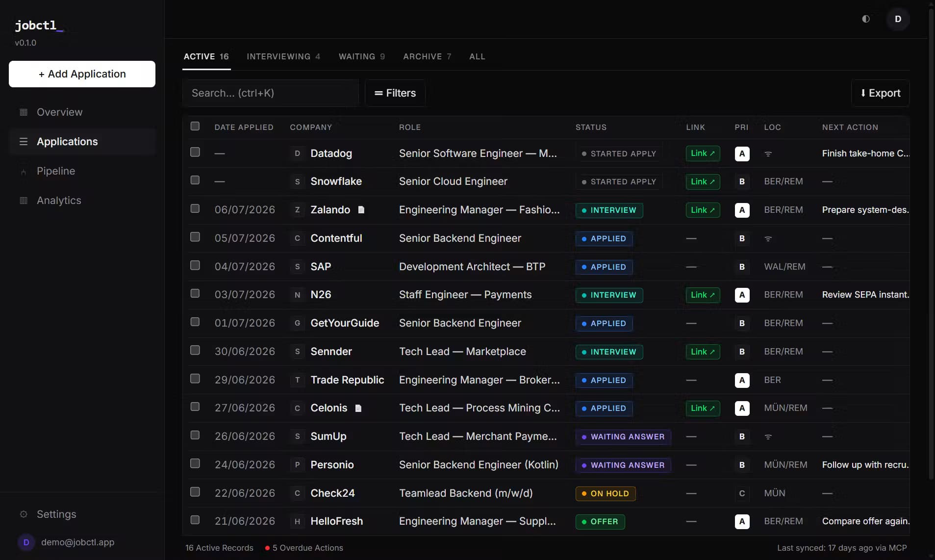Select the Zalando row checkbox
Viewport: 935px width, 560px height.
[195, 209]
